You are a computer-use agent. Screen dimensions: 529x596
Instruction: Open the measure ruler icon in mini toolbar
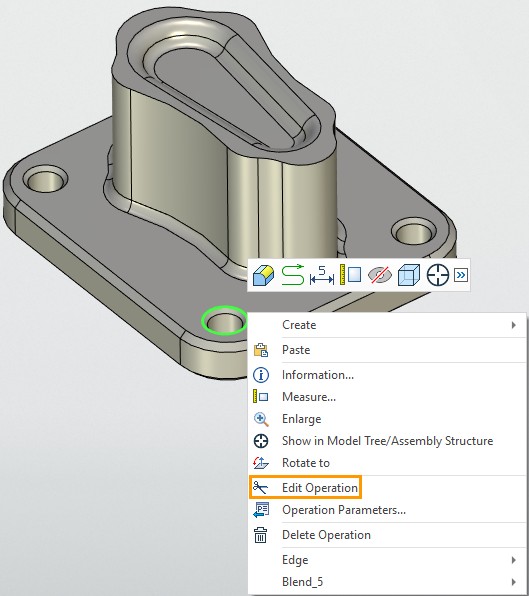pos(350,274)
